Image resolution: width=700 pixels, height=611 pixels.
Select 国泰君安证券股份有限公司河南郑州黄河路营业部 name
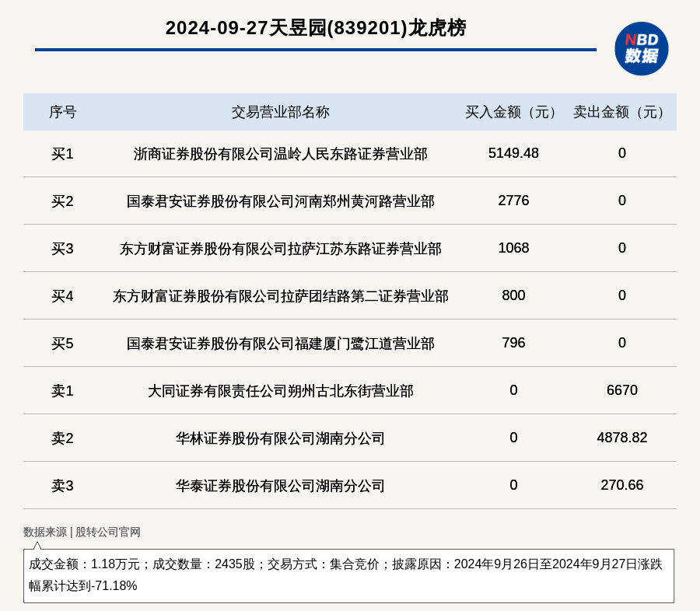point(280,201)
